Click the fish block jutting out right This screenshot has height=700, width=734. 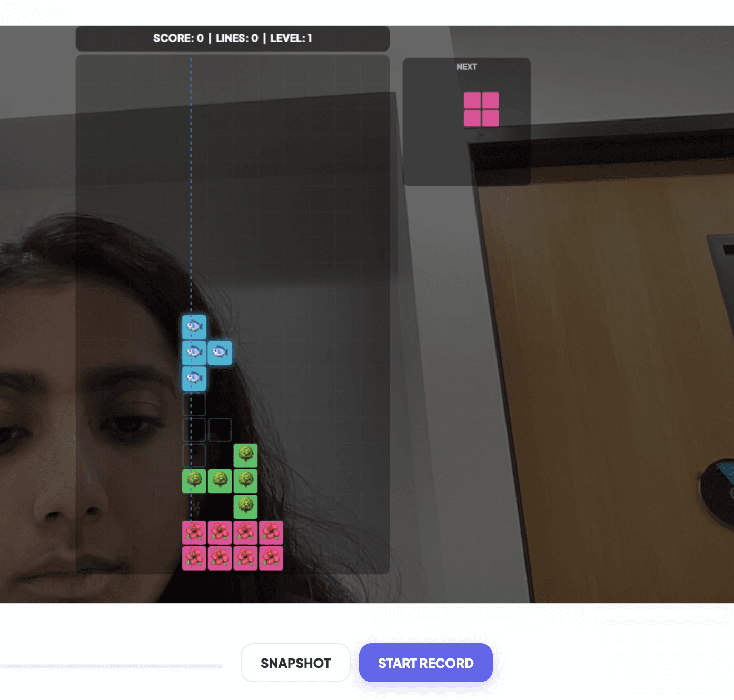pyautogui.click(x=220, y=353)
